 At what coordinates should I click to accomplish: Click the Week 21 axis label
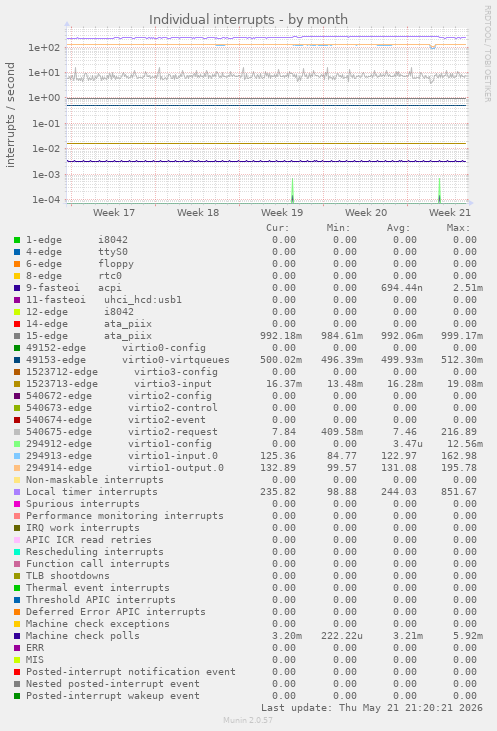tap(449, 213)
